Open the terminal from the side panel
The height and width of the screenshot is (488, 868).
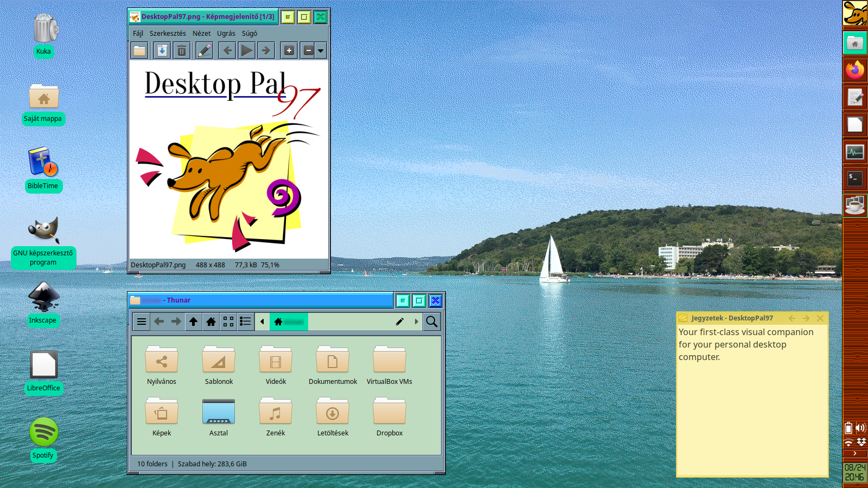tap(855, 178)
